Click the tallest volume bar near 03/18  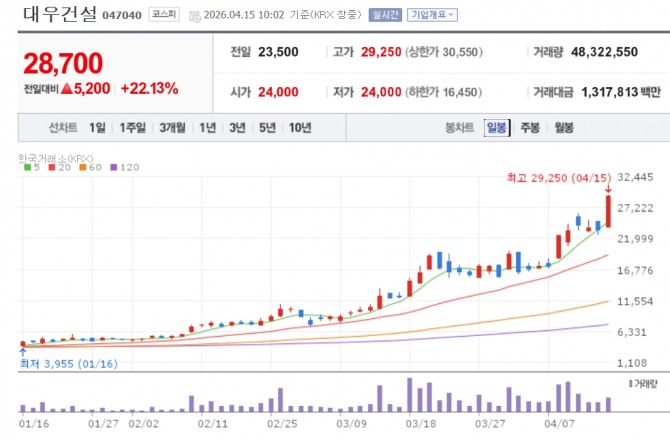click(409, 395)
